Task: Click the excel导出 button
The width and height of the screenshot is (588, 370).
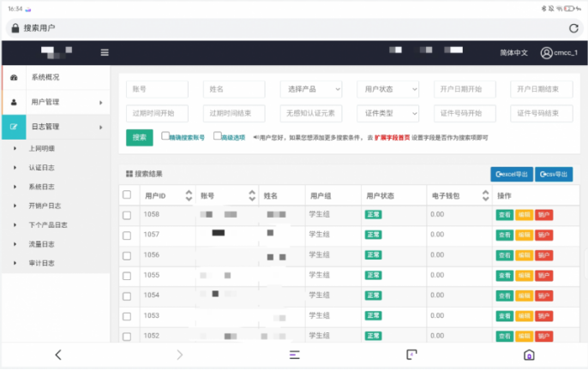Action: point(512,175)
